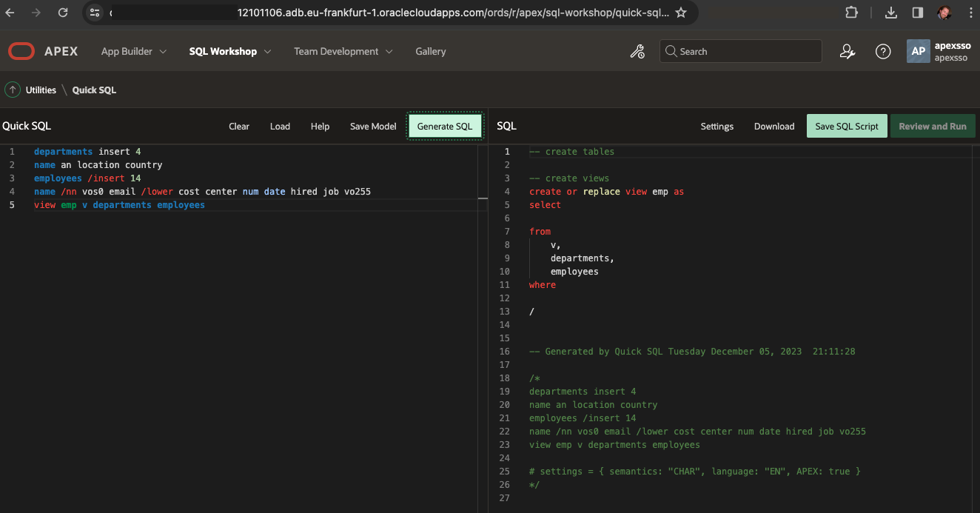
Task: Click the 'from' keyword in SQL output line 7
Action: click(x=540, y=232)
